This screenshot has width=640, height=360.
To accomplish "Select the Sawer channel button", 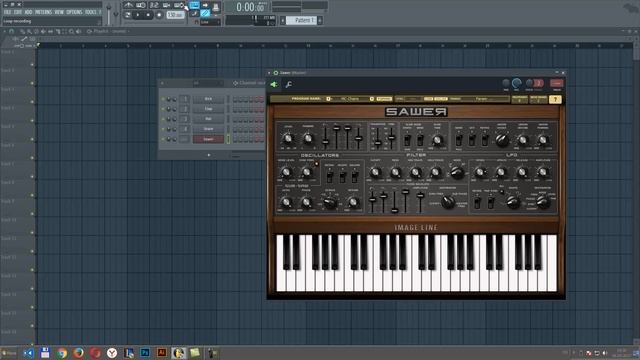I will point(208,139).
